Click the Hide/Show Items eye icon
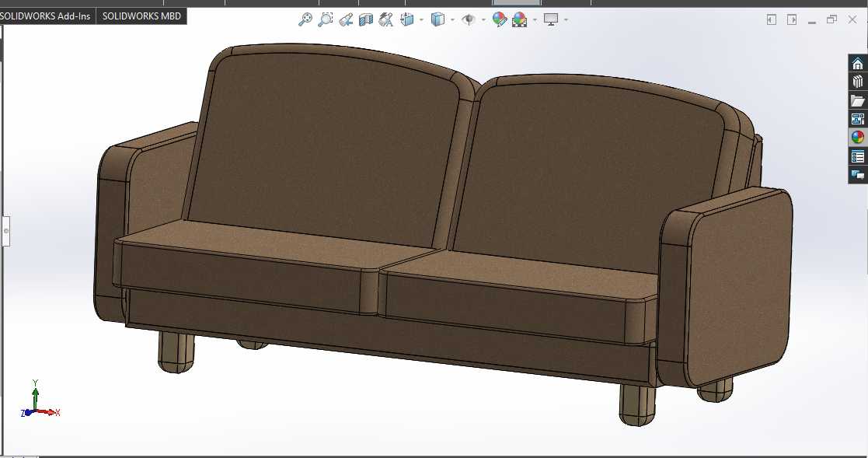The width and height of the screenshot is (868, 458). coord(469,20)
